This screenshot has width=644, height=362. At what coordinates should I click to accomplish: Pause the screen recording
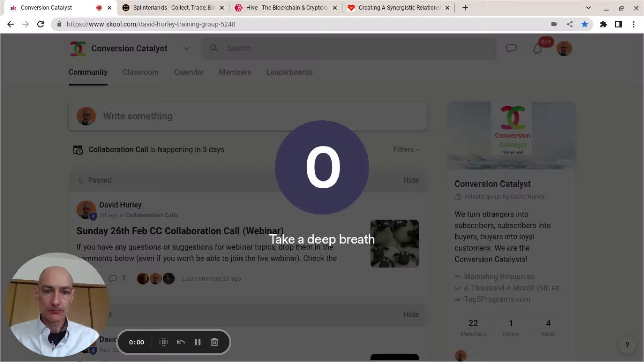[198, 342]
